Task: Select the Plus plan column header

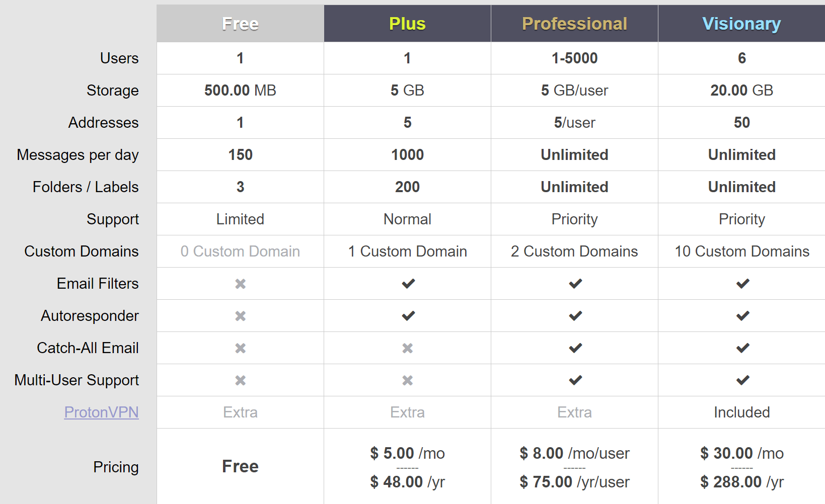Action: tap(407, 24)
